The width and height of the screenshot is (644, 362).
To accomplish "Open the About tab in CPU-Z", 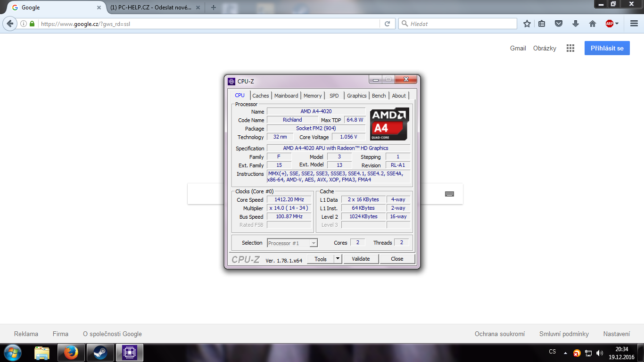I will (x=399, y=96).
